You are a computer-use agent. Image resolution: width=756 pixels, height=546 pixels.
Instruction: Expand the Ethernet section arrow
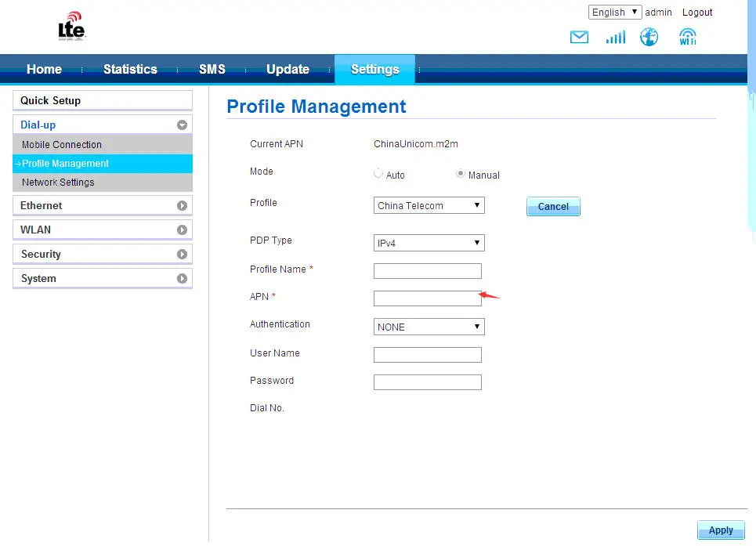point(182,206)
